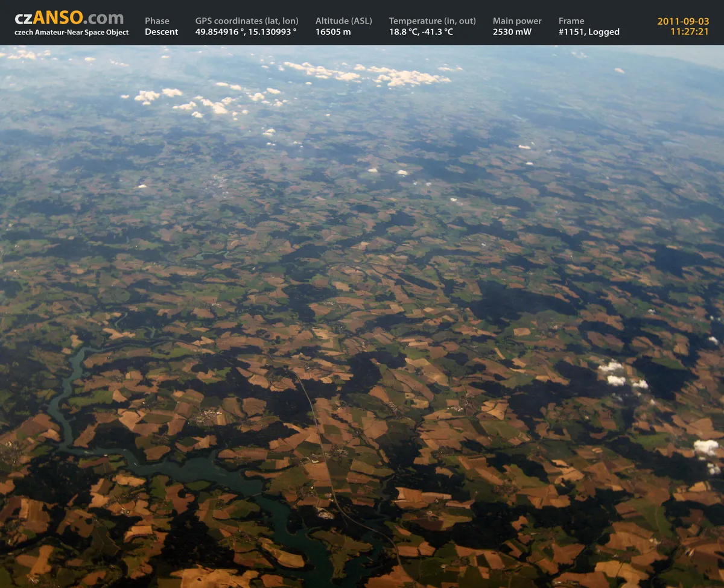The width and height of the screenshot is (724, 588).
Task: Click the Frame heading
Action: (x=571, y=21)
